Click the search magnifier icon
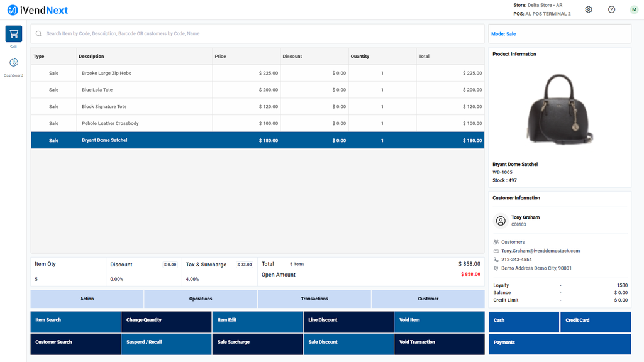Viewport: 644px width, 362px height. point(38,34)
